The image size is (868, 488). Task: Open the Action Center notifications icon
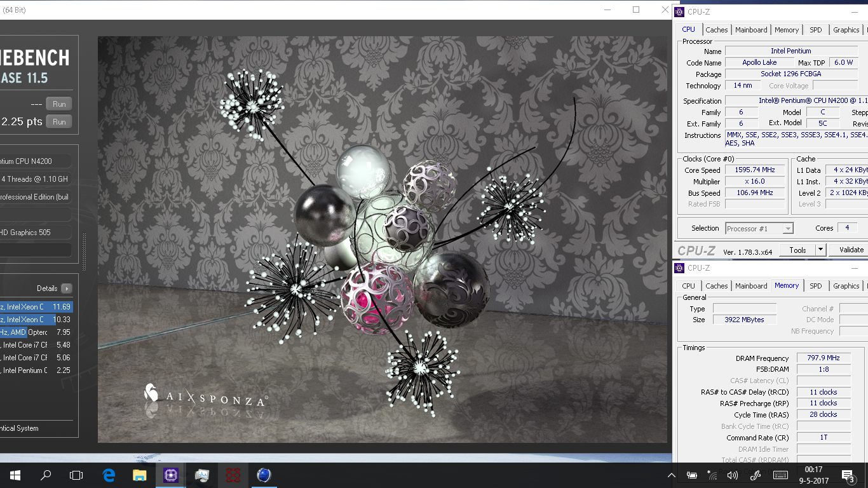tap(848, 475)
